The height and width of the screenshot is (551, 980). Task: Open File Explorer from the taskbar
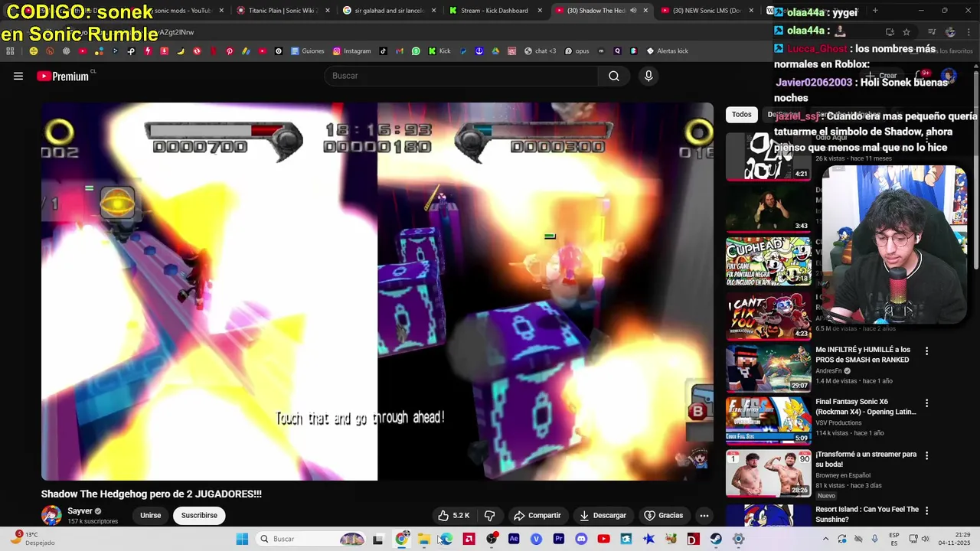424,539
